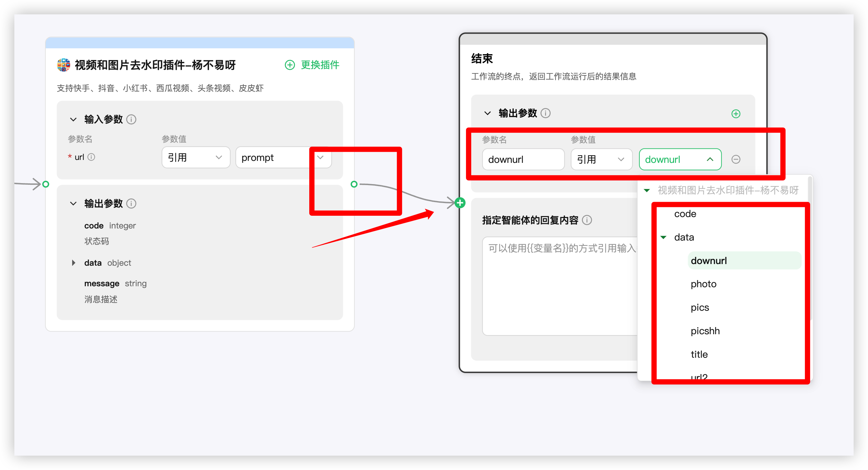868x470 pixels.
Task: Collapse the data group in dropdown list
Action: tap(663, 237)
